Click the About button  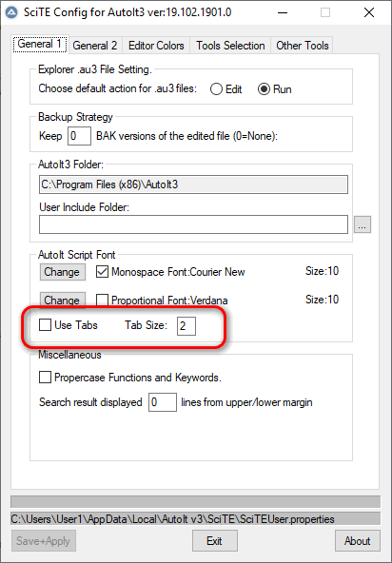(x=357, y=541)
